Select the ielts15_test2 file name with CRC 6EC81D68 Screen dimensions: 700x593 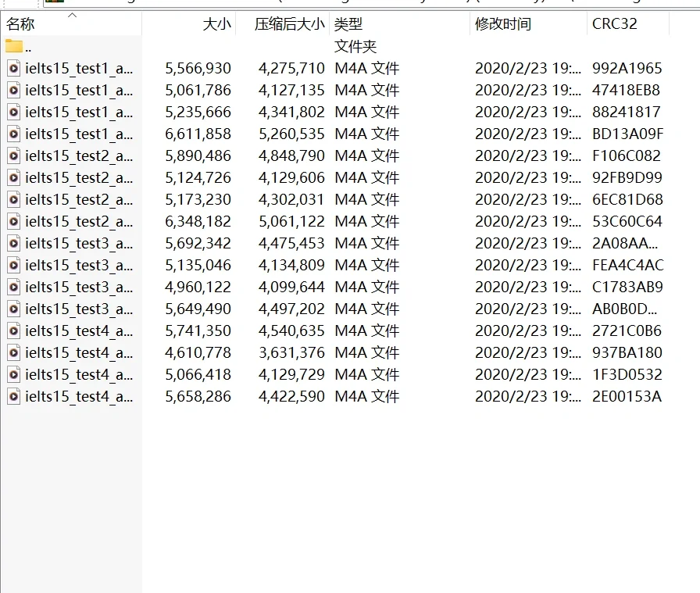(79, 199)
